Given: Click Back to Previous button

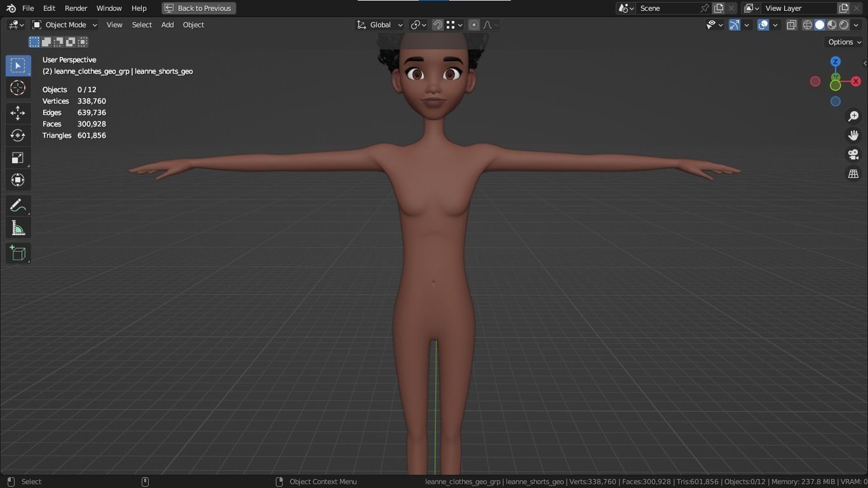Looking at the screenshot, I should pyautogui.click(x=199, y=8).
